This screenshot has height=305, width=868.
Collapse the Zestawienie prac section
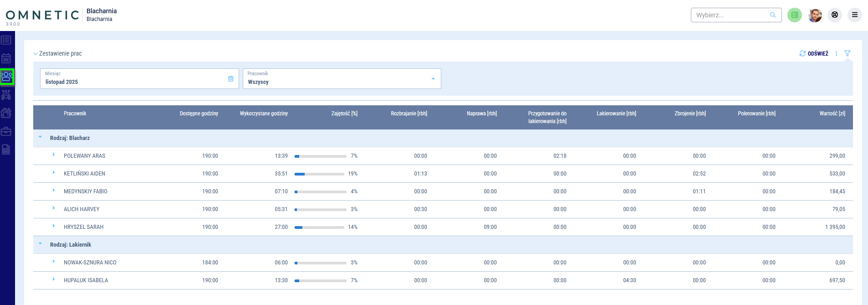[x=36, y=54]
